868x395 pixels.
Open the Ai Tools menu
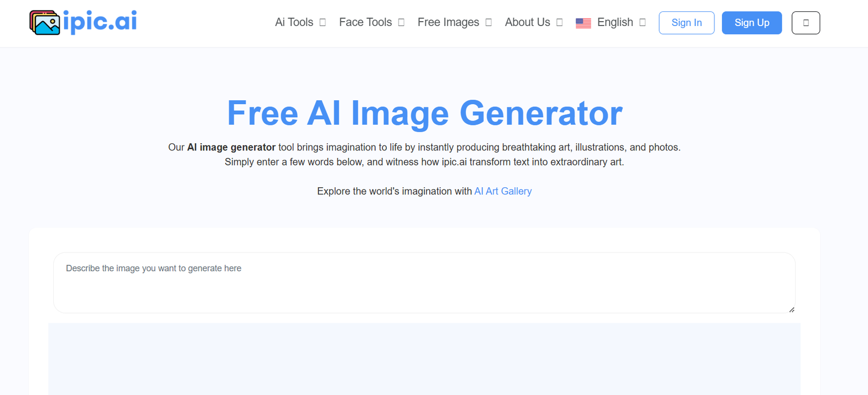(x=294, y=22)
